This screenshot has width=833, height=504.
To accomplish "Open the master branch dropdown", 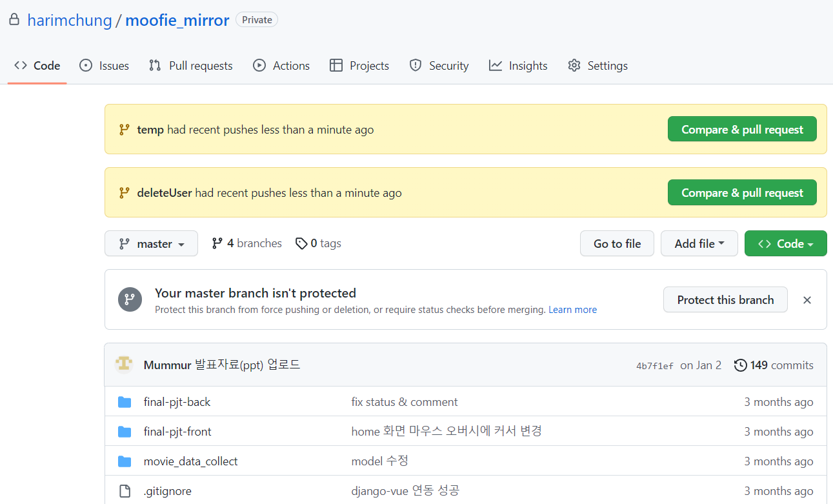I will [x=151, y=244].
